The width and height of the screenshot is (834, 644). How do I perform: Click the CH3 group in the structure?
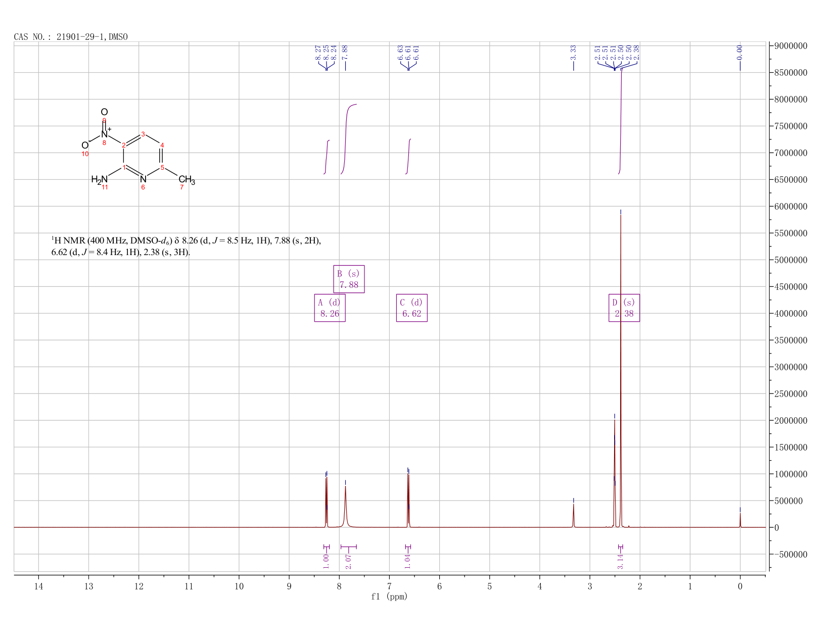click(x=187, y=180)
